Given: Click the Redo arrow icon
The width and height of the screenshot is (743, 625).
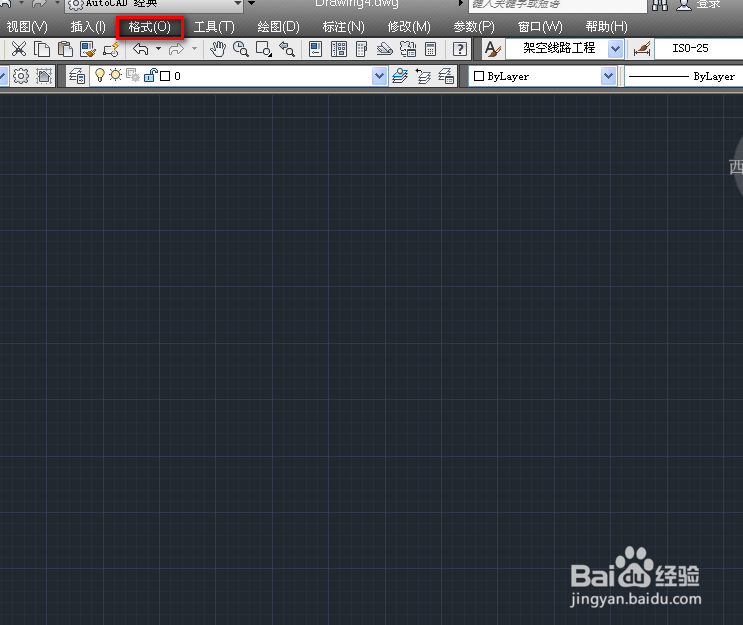Looking at the screenshot, I should pos(176,49).
